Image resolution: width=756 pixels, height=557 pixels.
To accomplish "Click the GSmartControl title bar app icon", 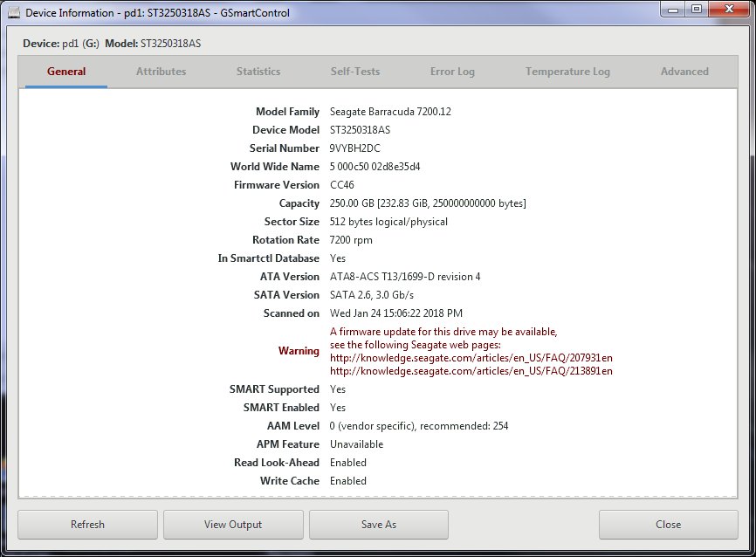I will tap(14, 12).
